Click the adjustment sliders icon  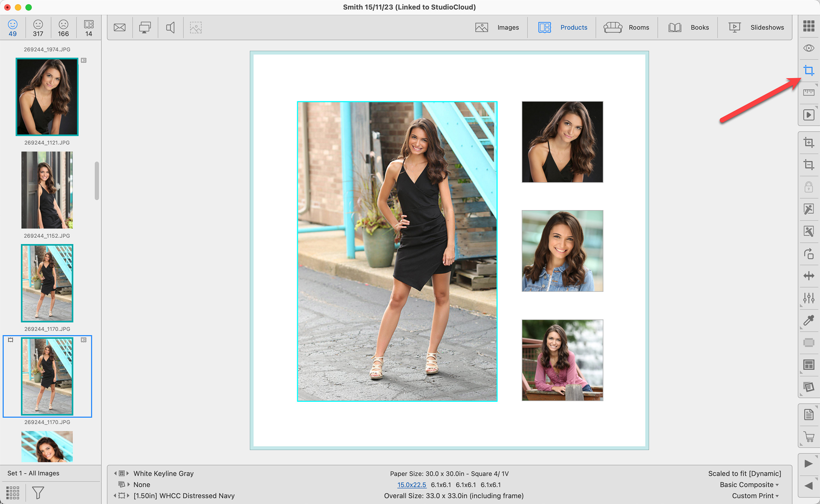(x=808, y=298)
